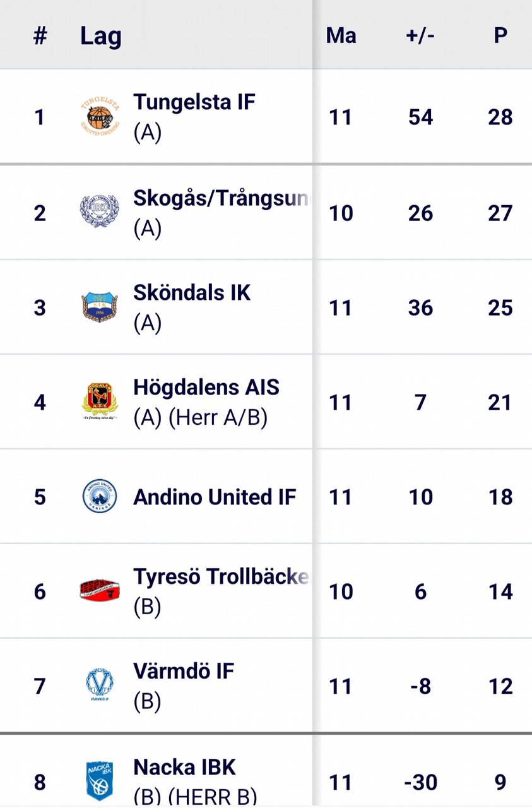
Task: Open Sköndals IK team page
Action: click(192, 292)
